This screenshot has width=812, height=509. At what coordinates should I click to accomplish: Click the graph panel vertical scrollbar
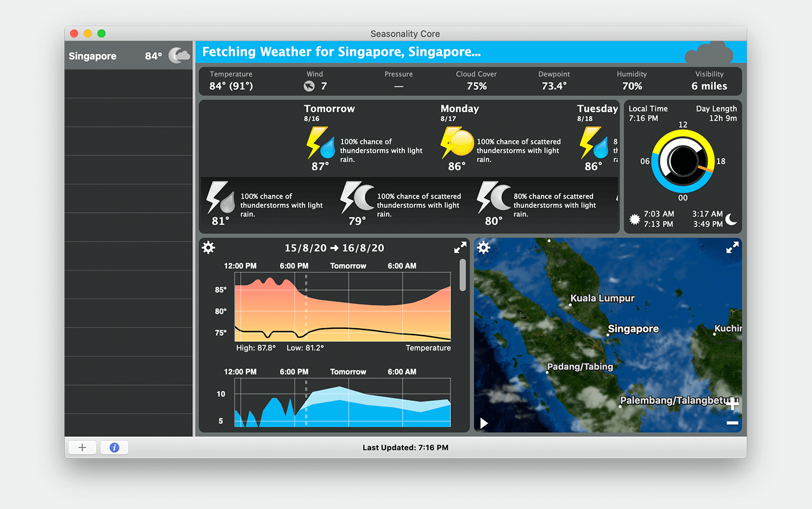tap(463, 275)
